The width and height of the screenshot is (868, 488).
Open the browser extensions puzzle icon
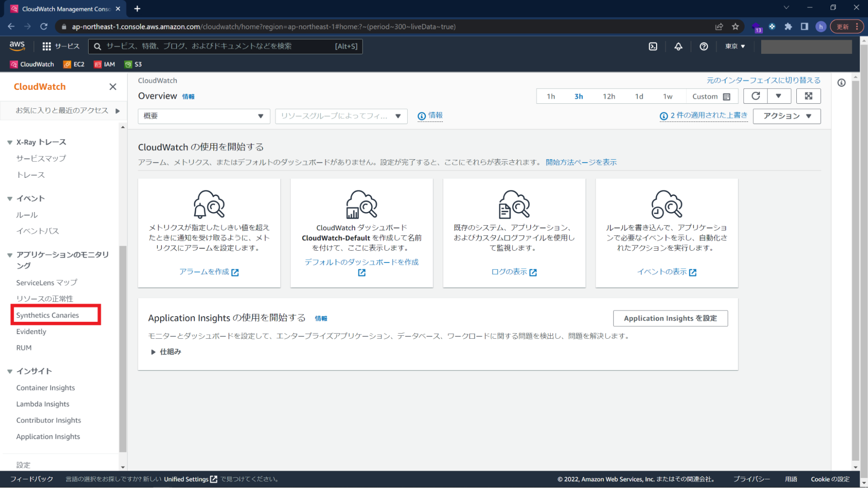(788, 26)
